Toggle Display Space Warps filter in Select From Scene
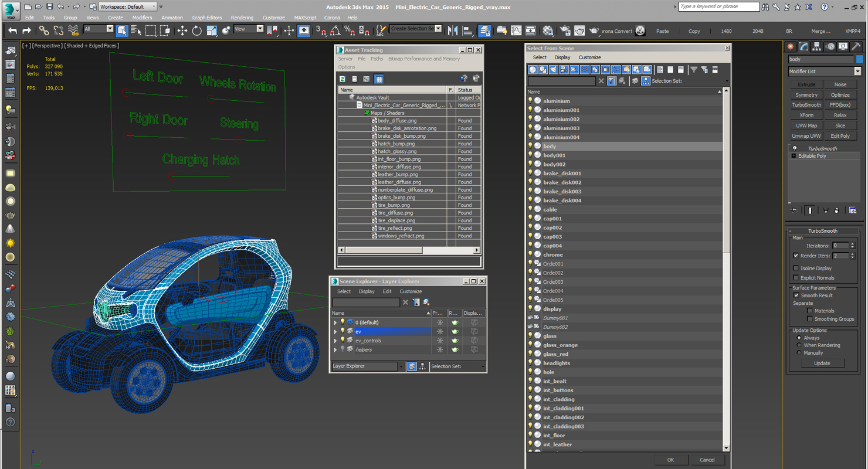This screenshot has height=469, width=868. tap(585, 70)
